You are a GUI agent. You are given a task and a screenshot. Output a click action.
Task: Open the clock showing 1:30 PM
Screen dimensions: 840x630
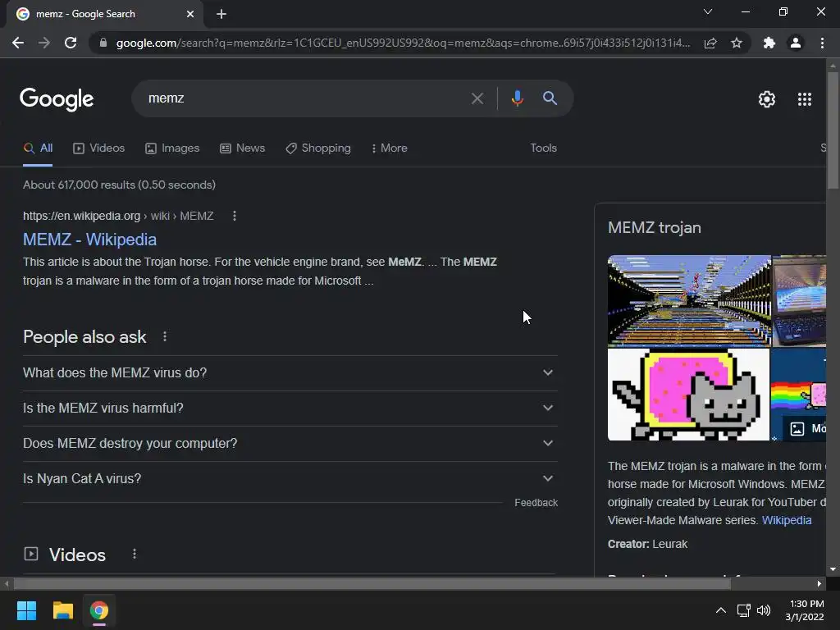806,610
